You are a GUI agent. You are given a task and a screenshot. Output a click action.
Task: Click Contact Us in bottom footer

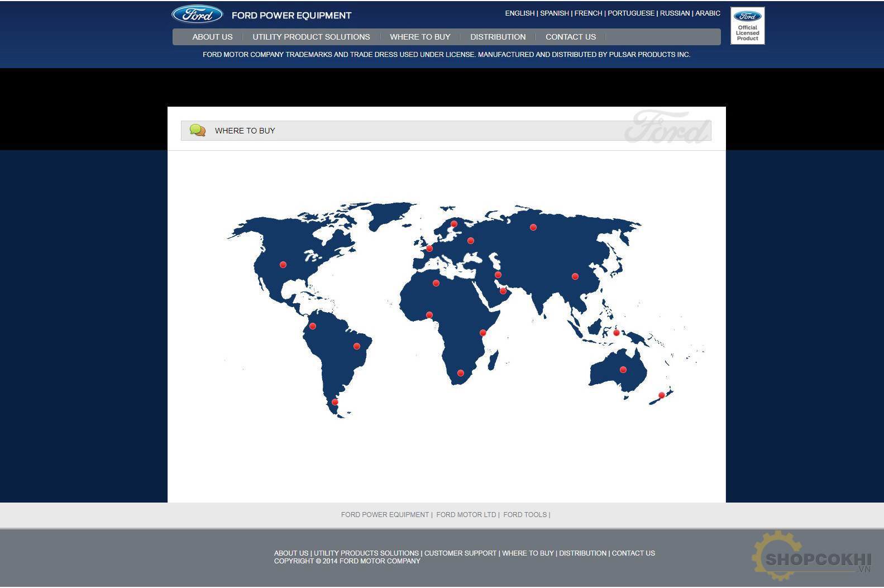point(633,553)
